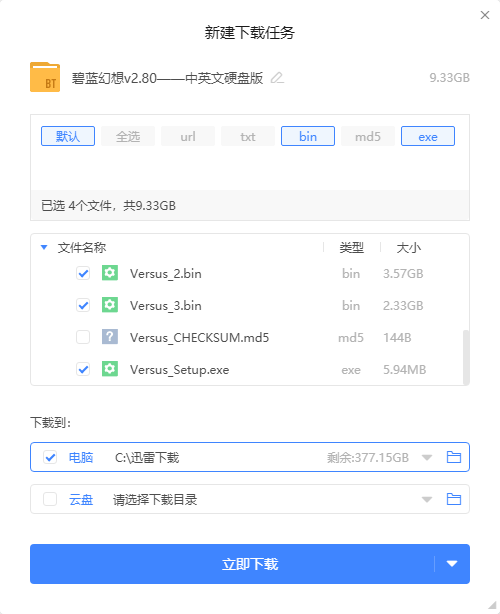
Task: Select the url file type filter
Action: [x=188, y=136]
